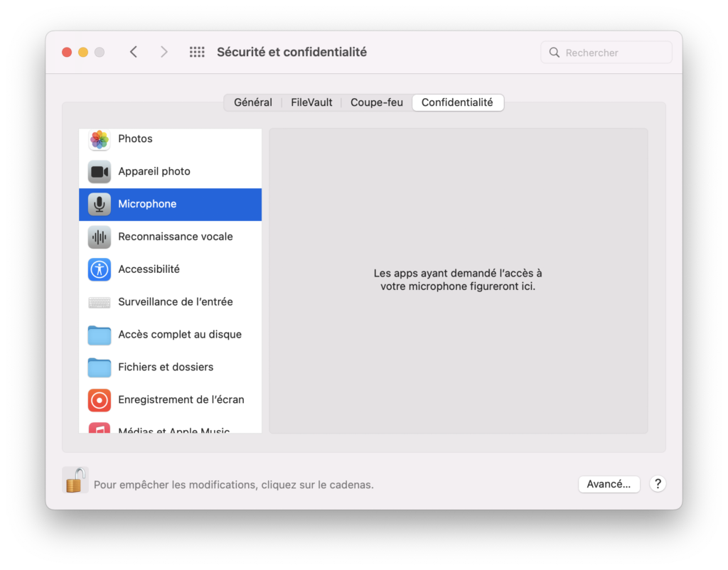Go forward with the right chevron

click(164, 52)
